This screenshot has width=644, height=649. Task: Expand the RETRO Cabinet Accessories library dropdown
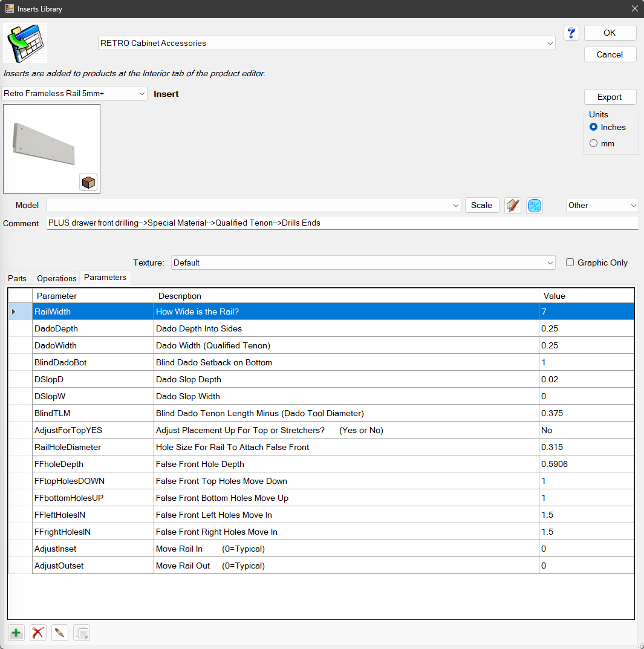pos(327,44)
